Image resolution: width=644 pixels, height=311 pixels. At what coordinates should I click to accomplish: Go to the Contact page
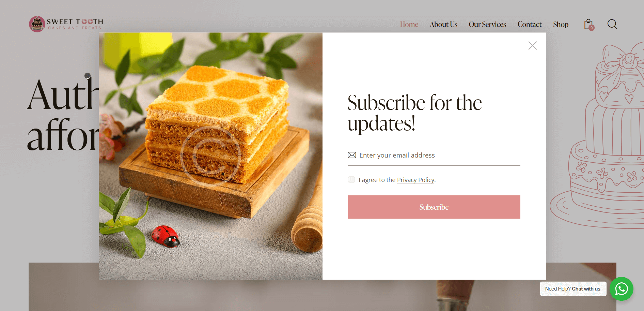point(530,24)
